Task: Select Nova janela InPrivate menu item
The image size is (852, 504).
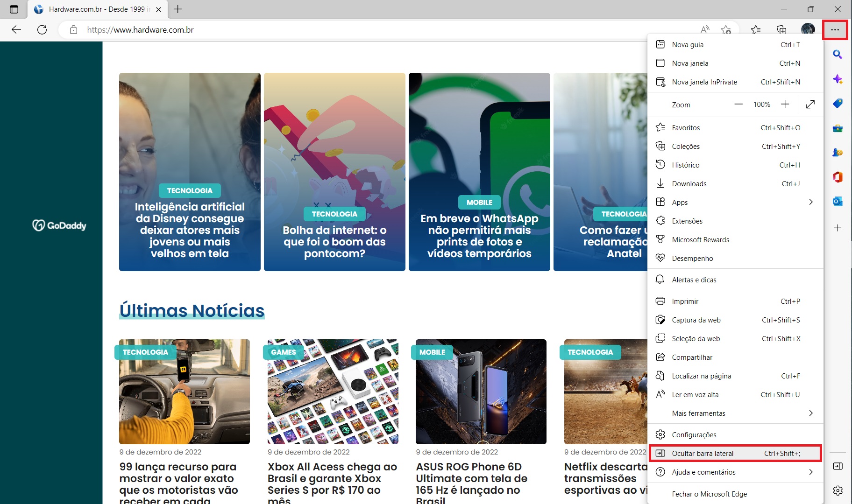Action: pos(735,82)
